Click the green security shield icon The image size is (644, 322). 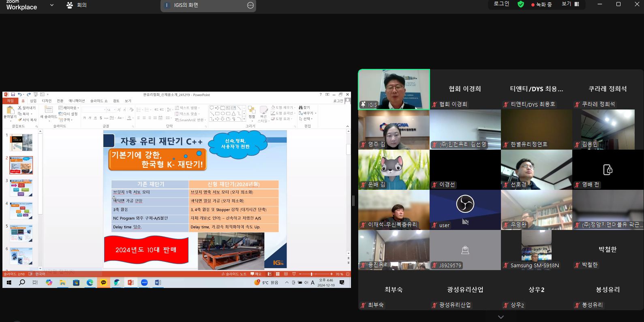521,4
